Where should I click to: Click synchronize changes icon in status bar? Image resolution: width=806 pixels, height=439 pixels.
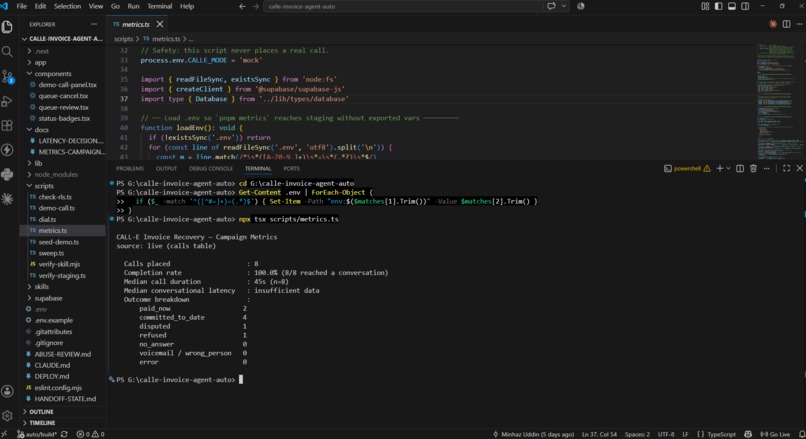64,434
